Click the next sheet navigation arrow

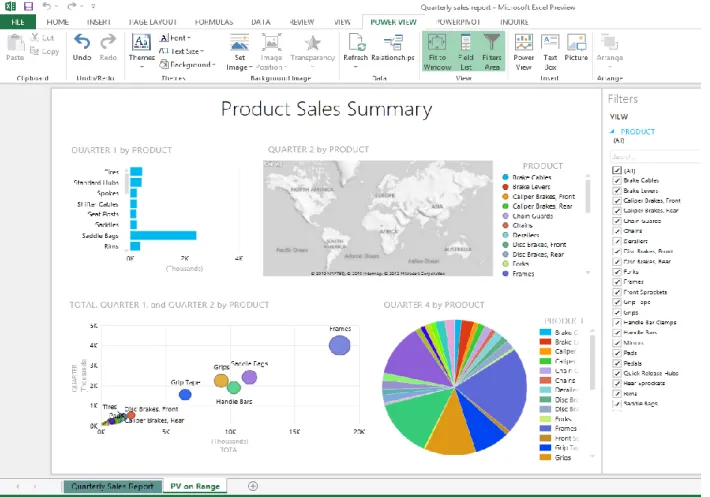35,486
